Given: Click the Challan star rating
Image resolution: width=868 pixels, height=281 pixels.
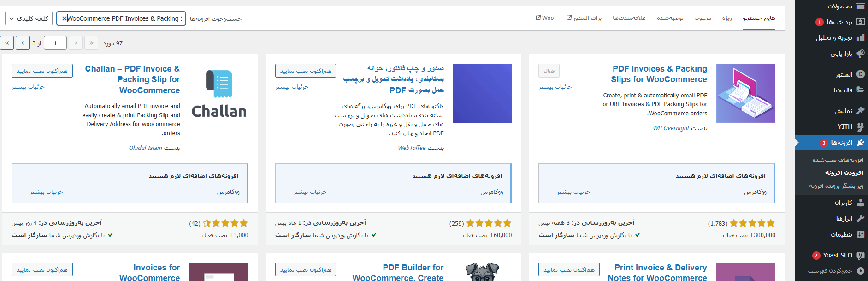Looking at the screenshot, I should pos(225,223).
